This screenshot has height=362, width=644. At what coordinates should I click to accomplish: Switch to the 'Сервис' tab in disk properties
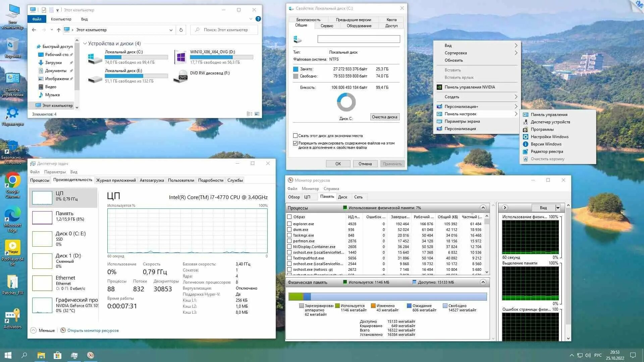pos(326,25)
